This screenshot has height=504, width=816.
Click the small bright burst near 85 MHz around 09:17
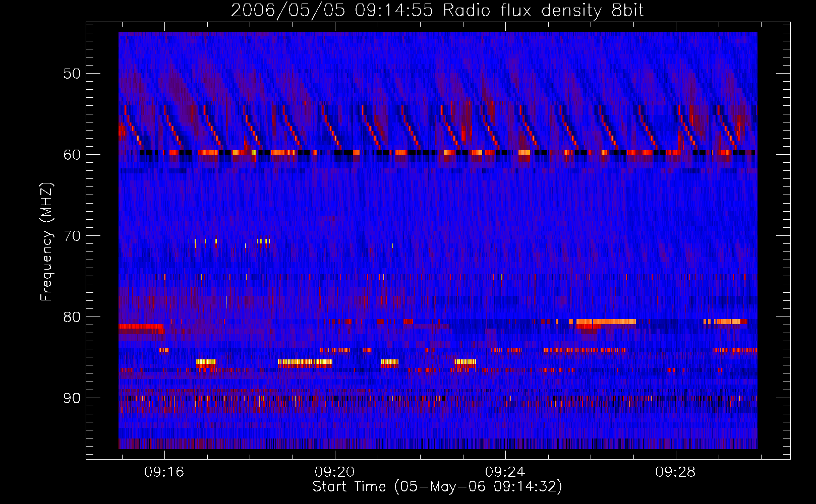click(206, 362)
